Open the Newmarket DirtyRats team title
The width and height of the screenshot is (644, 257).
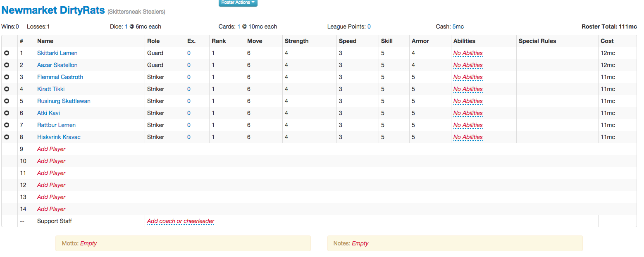click(x=53, y=10)
